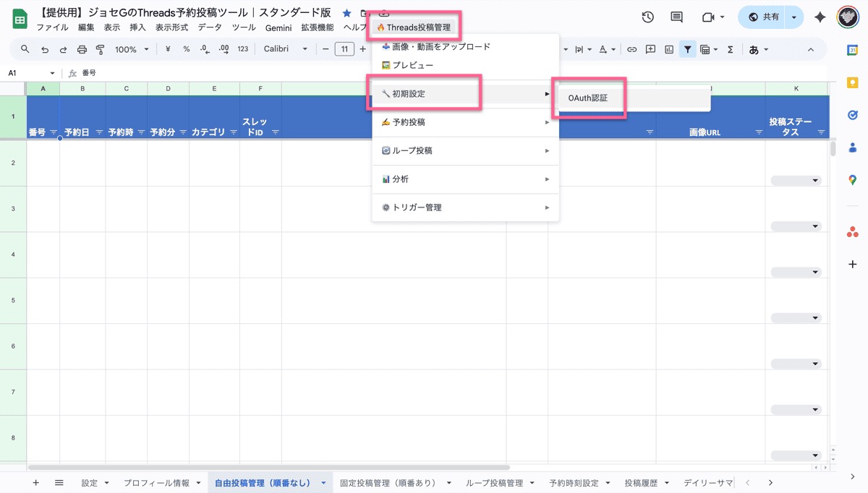Open version history clock icon

tap(648, 17)
